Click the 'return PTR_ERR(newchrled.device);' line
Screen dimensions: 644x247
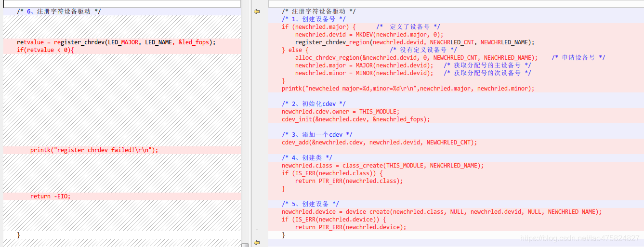tap(351, 227)
